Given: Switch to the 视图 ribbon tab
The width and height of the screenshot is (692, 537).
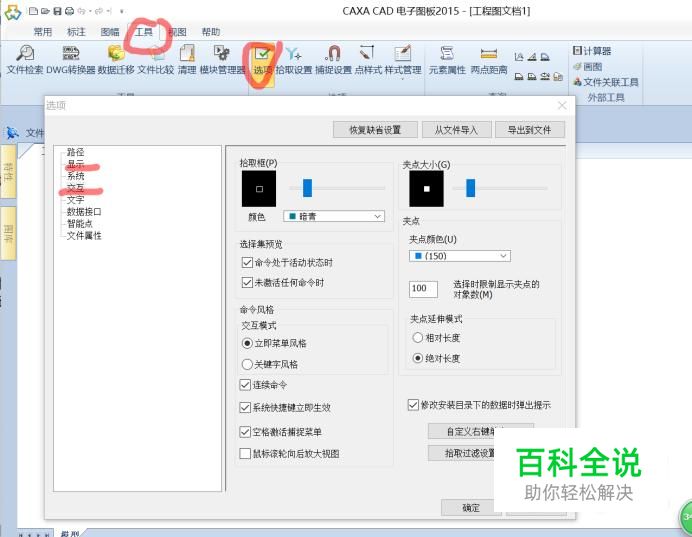Looking at the screenshot, I should [177, 32].
